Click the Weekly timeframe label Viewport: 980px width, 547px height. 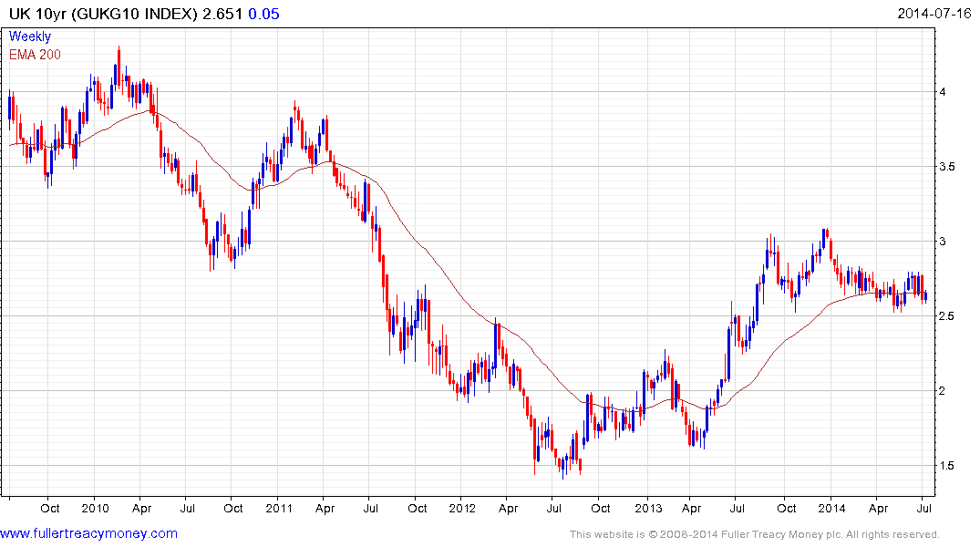pos(30,36)
